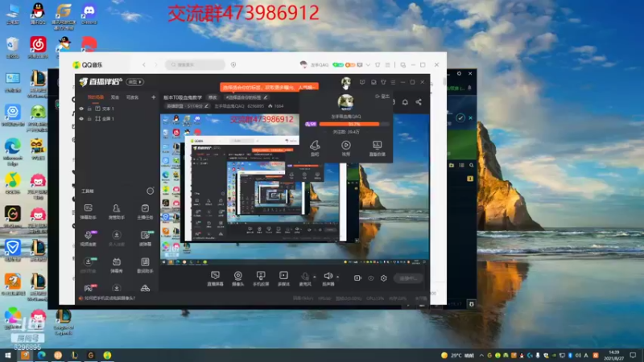Show hidden tray icons chevron
This screenshot has height=362, width=644.
(481, 356)
